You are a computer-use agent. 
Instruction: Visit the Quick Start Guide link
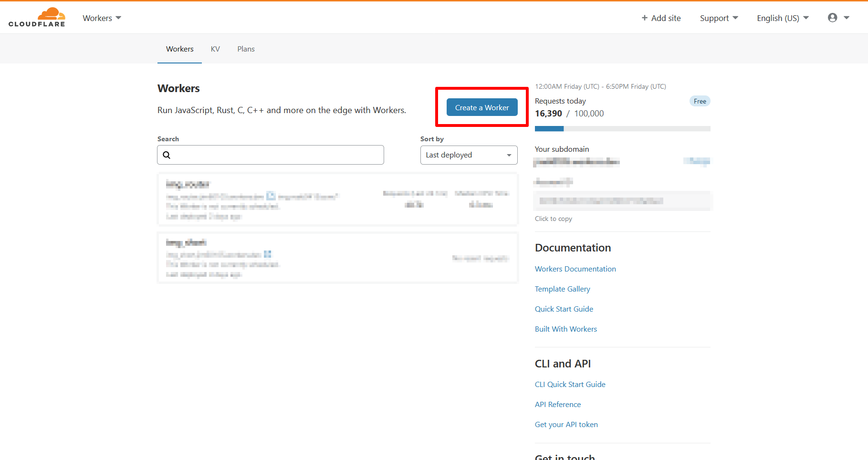pyautogui.click(x=564, y=309)
